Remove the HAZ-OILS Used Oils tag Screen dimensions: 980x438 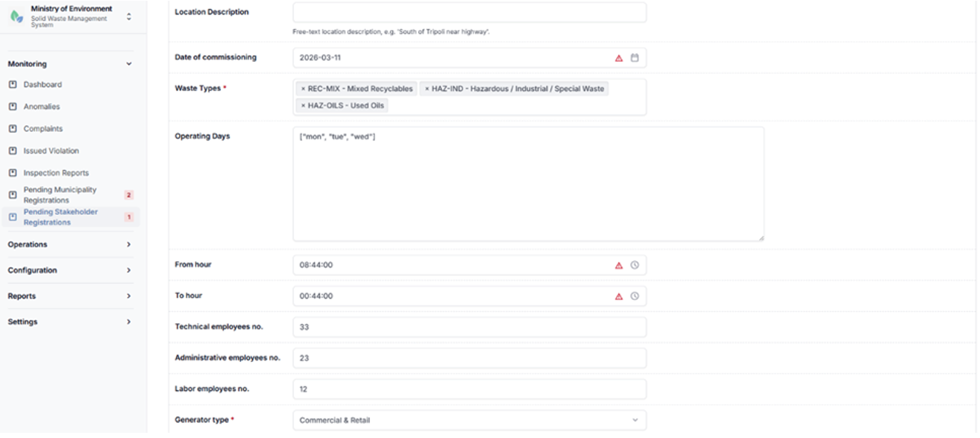coord(303,106)
